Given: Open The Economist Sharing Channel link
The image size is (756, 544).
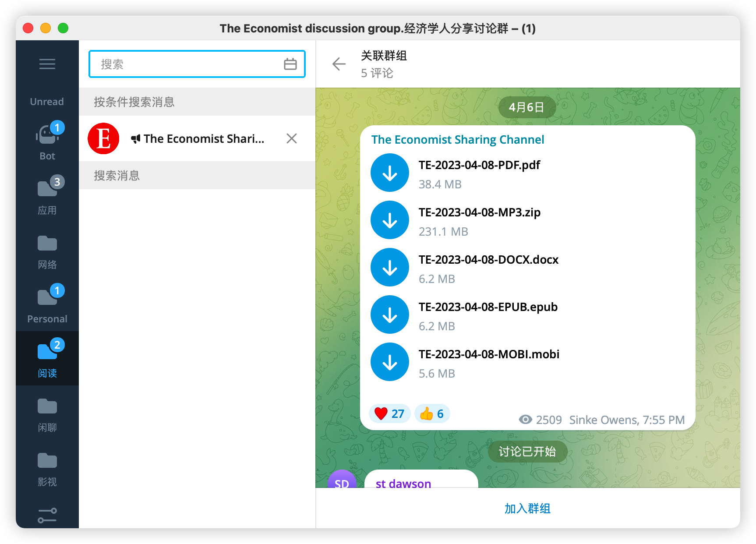Looking at the screenshot, I should point(458,139).
